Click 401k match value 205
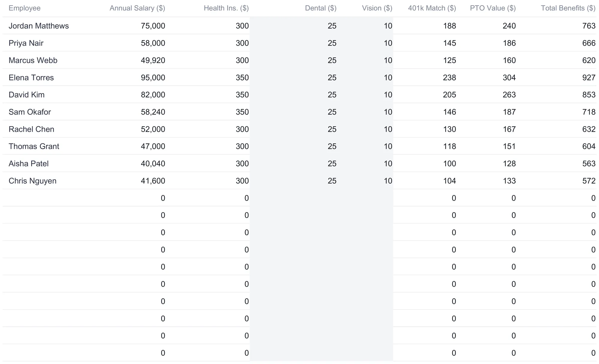Image resolution: width=599 pixels, height=364 pixels. point(450,95)
